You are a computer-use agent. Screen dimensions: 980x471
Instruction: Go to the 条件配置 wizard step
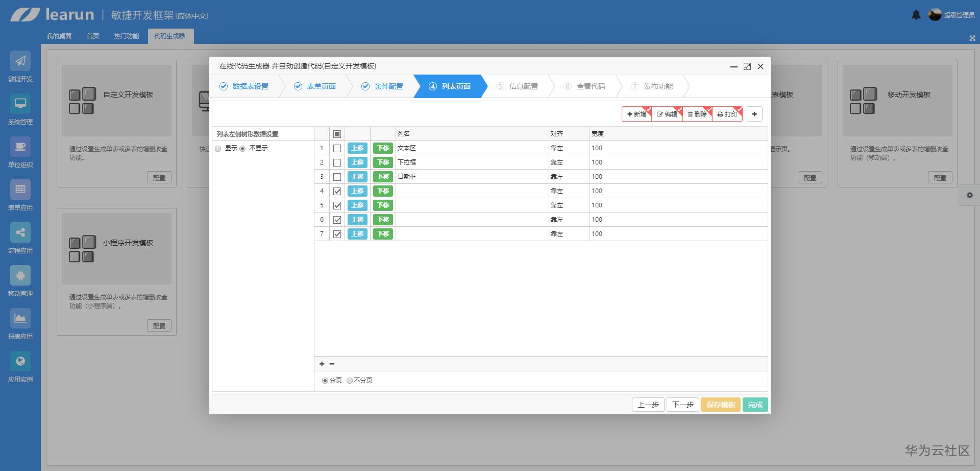click(x=382, y=86)
